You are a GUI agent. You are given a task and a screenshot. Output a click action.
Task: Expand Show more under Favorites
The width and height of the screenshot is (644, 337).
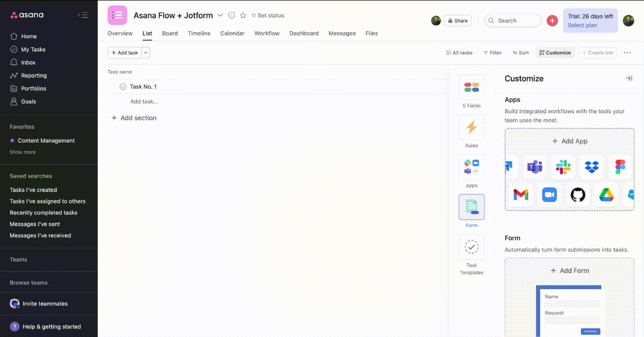point(23,152)
